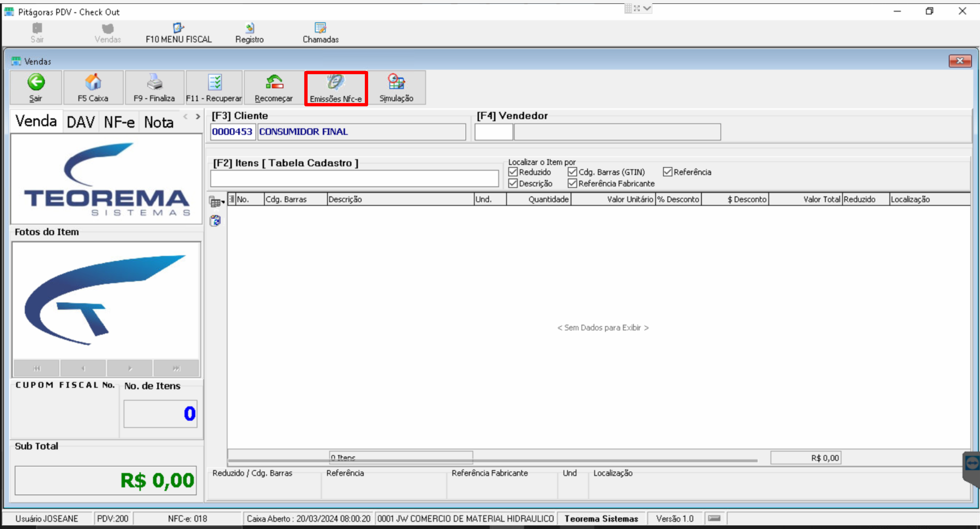Click the Cdg. Barras column header
980x529 pixels.
click(296, 199)
